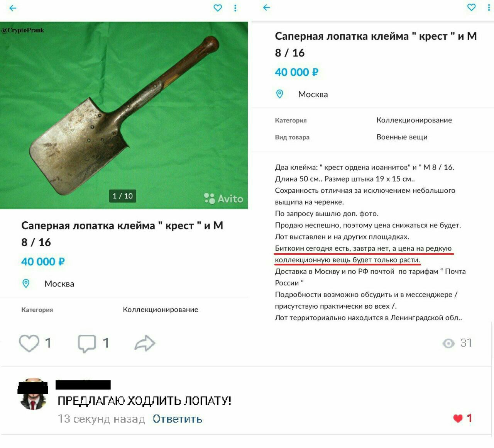Favorite the listing via left heart icon

point(218,8)
